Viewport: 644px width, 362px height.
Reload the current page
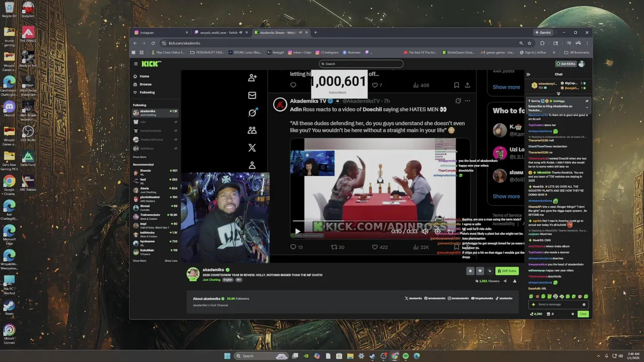click(153, 43)
